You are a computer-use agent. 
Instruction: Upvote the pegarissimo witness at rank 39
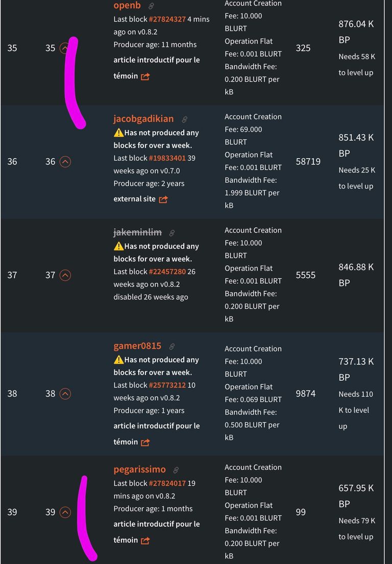click(65, 512)
